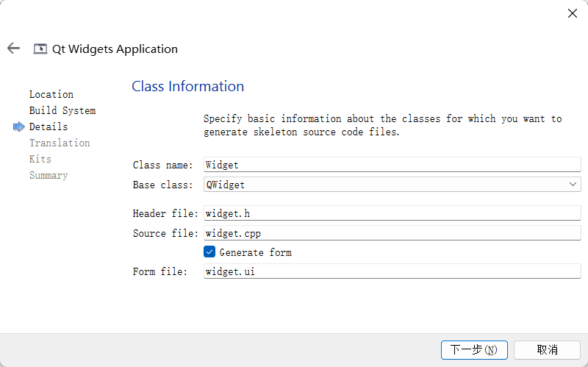
Task: Select the Translation step in sidebar
Action: pyautogui.click(x=60, y=143)
